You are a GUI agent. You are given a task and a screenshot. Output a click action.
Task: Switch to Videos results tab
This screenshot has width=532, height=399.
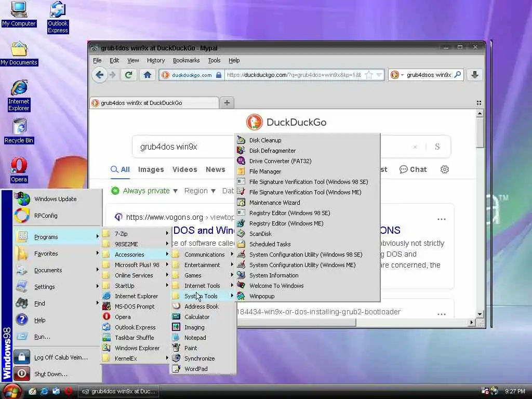[x=184, y=169]
